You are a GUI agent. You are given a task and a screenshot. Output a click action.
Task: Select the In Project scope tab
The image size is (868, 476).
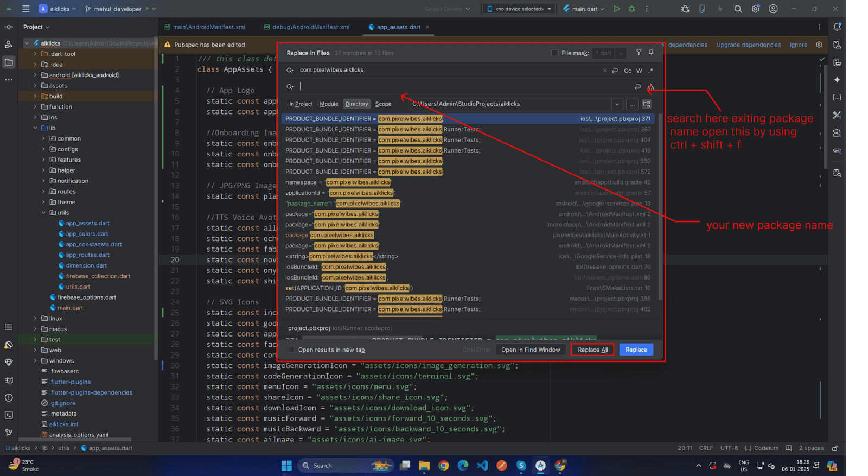[301, 104]
